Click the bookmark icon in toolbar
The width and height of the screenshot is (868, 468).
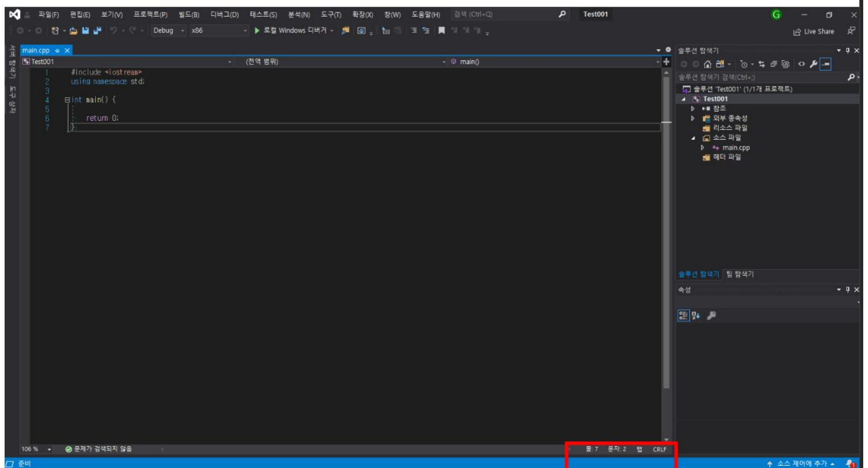click(x=442, y=31)
